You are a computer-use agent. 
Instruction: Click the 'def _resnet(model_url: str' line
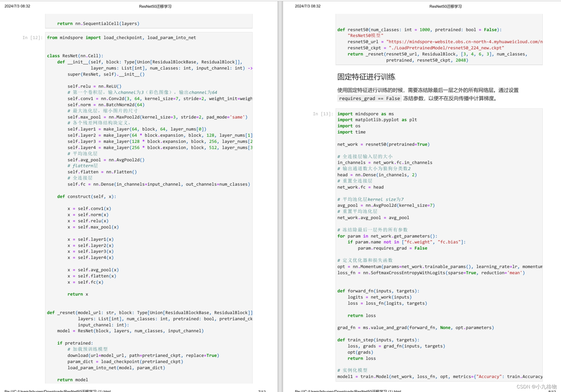click(x=150, y=313)
